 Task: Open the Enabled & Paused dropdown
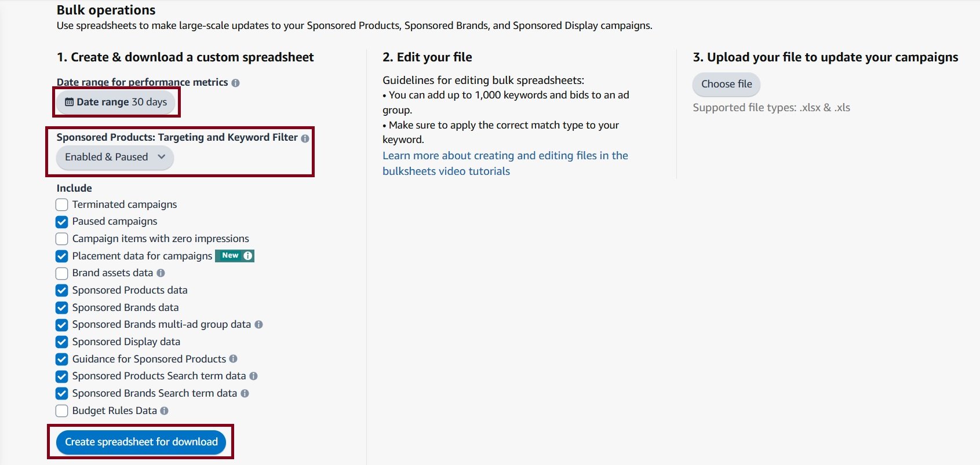114,157
